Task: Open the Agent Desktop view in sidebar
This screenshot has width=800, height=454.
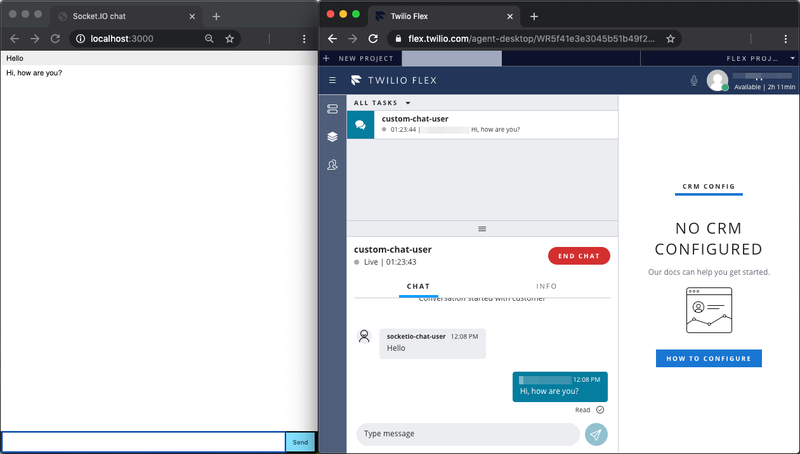Action: [x=333, y=109]
